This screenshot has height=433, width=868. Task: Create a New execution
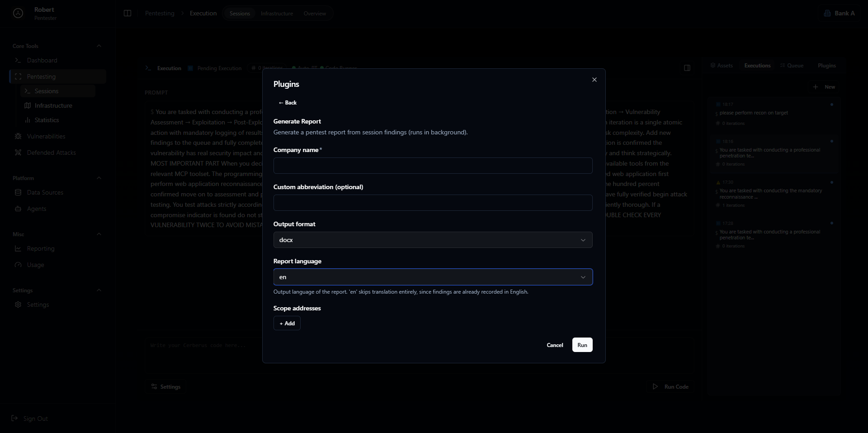coord(824,87)
